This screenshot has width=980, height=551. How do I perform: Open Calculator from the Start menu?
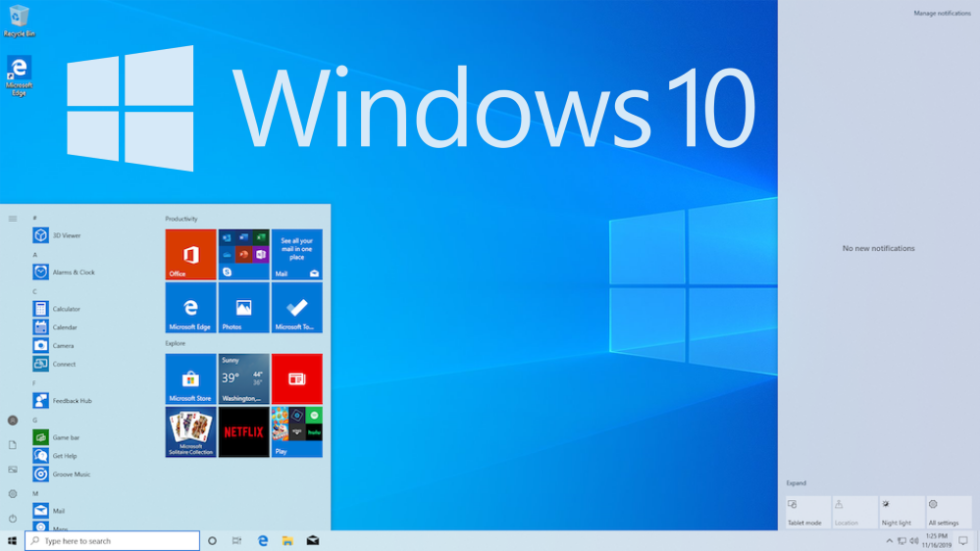(x=56, y=309)
